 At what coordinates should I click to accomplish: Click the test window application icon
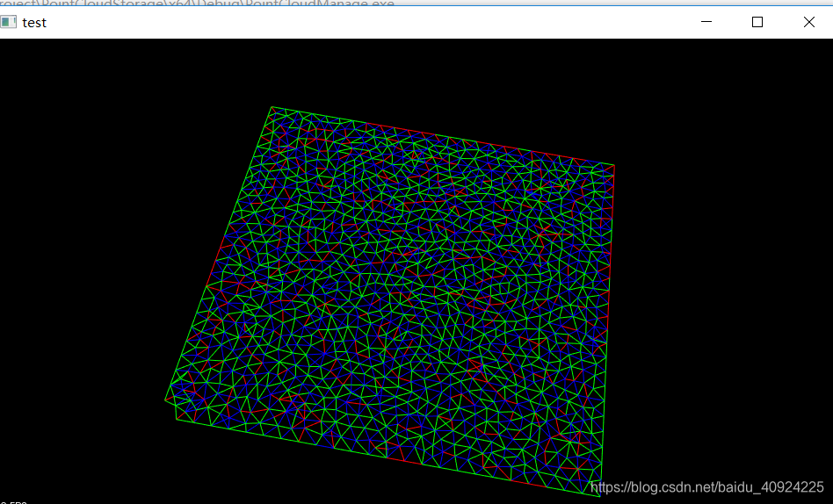tap(8, 22)
